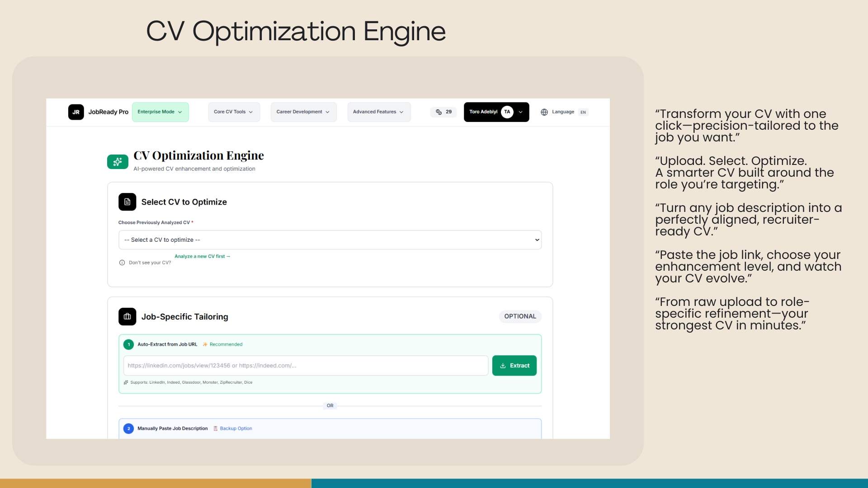Open the Career Development menu
Screen dimensions: 868x488
[303, 112]
